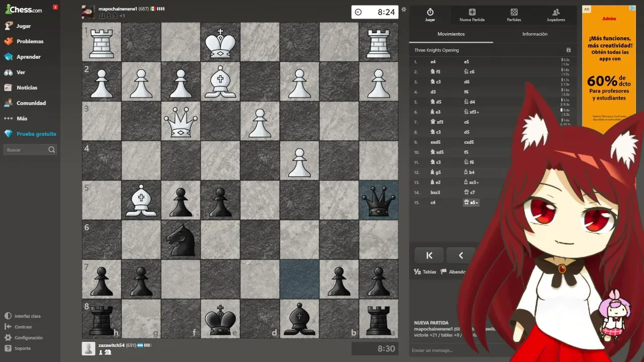Open the board settings gear icon
The width and height of the screenshot is (644, 362).
(404, 9)
